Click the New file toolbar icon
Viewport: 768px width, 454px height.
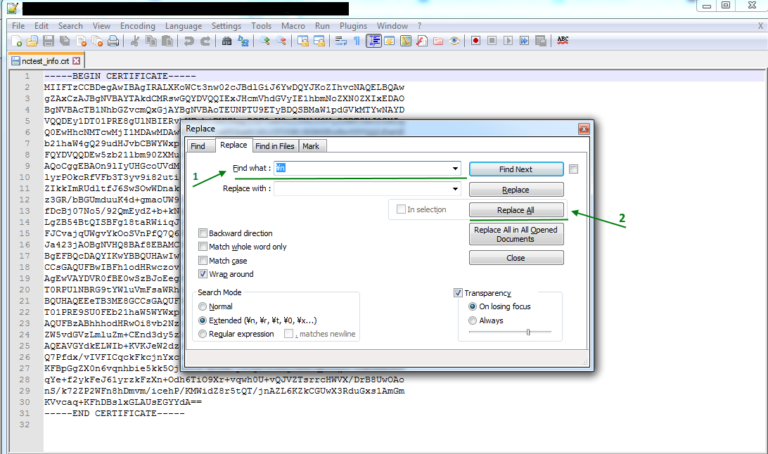[x=16, y=41]
